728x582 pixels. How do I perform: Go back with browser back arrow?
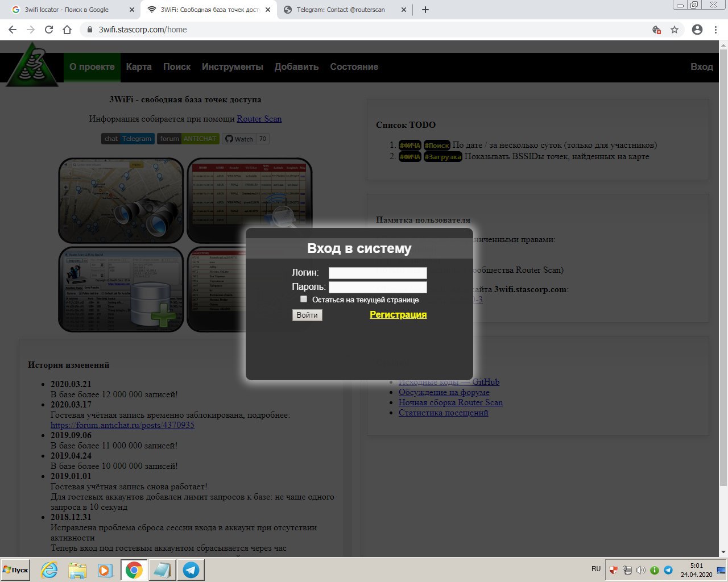point(13,30)
